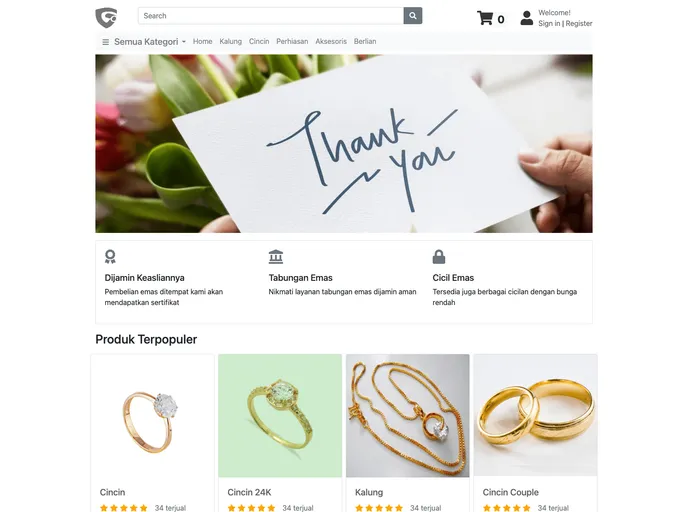Click the Register link

[579, 23]
